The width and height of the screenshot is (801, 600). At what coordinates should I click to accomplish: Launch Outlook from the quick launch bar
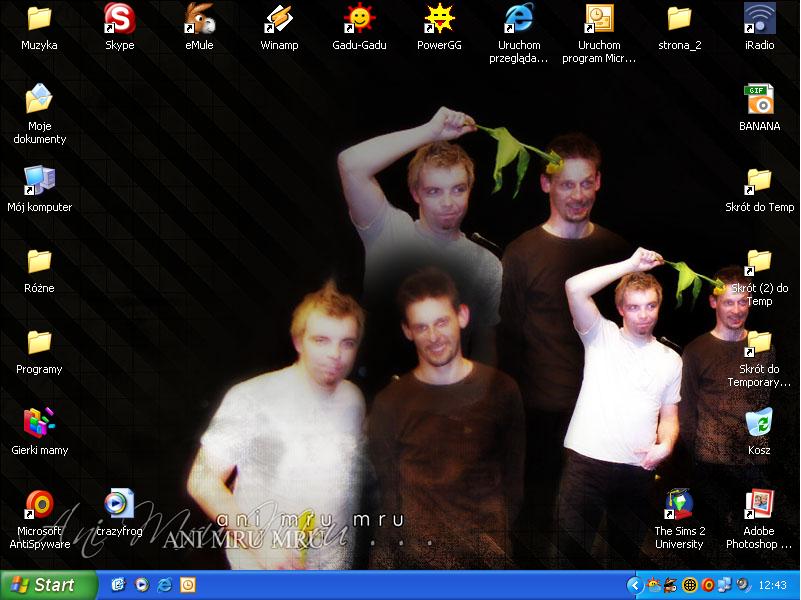[187, 585]
